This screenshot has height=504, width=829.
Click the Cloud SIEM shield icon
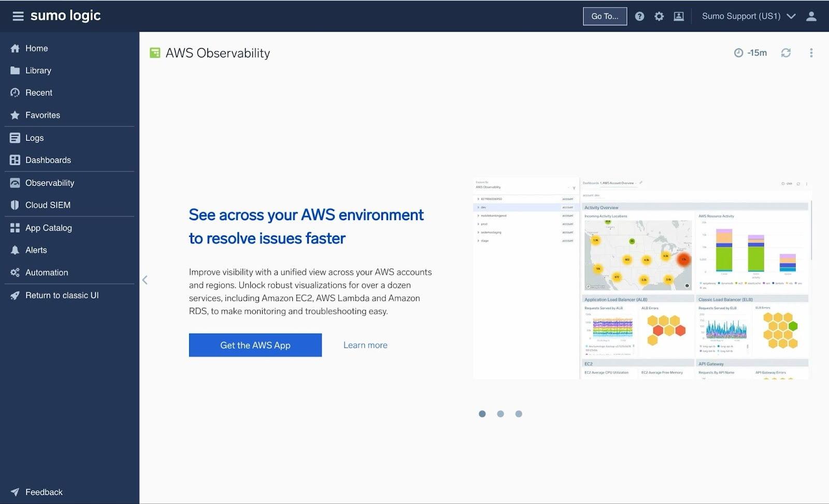coord(15,205)
